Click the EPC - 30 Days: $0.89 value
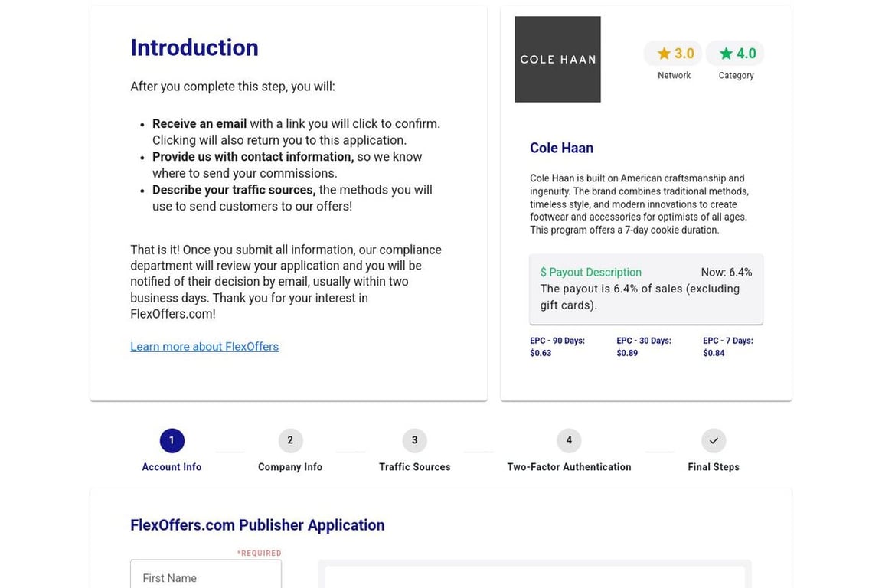Viewport: 882px width, 588px height. coord(644,347)
